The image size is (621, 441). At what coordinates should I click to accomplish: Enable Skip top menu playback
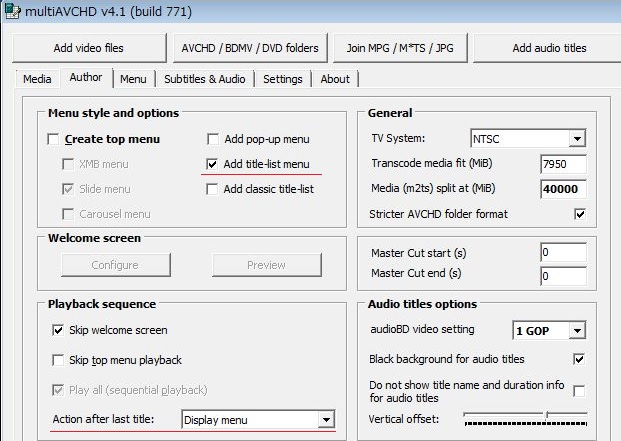(58, 360)
